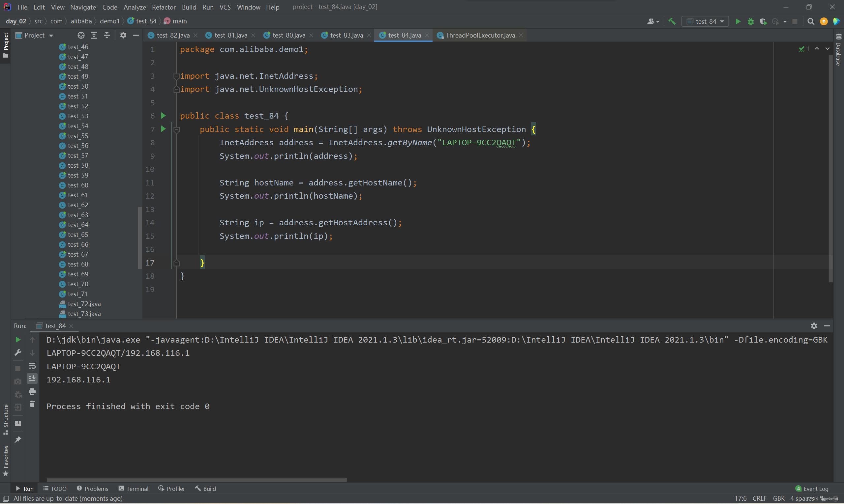Open the Event Log
844x504 pixels.
click(x=812, y=489)
